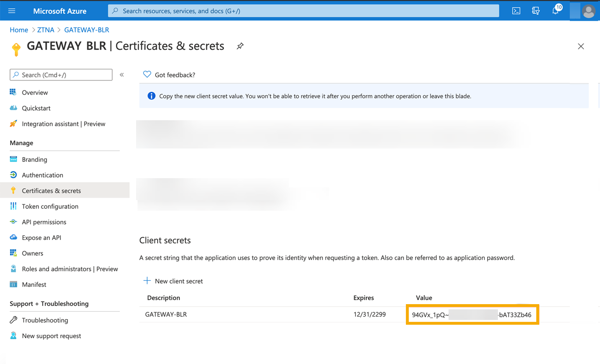
Task: Click the Azure search resources field
Action: [302, 11]
